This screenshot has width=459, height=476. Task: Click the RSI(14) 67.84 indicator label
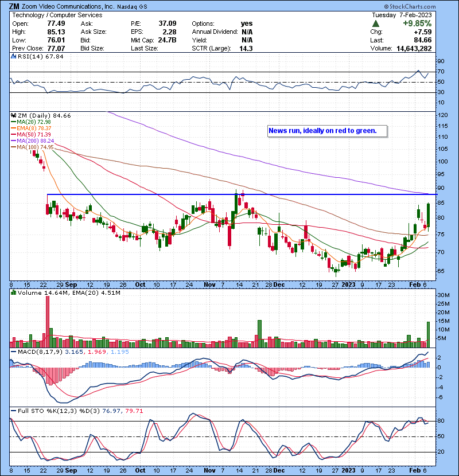click(40, 56)
